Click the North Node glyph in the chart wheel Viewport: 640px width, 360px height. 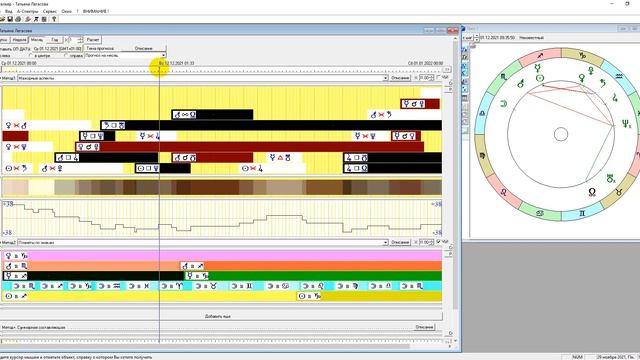tap(592, 191)
